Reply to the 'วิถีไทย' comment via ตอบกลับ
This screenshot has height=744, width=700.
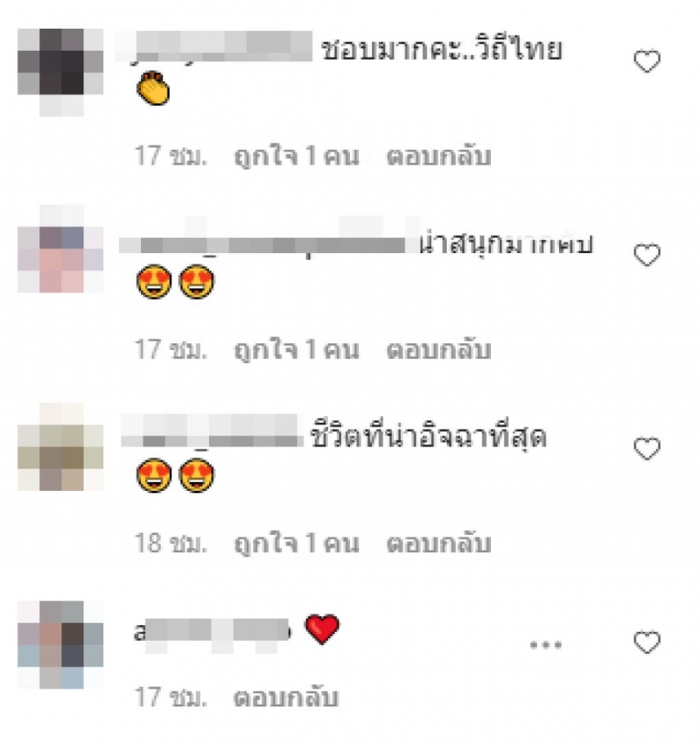point(438,156)
